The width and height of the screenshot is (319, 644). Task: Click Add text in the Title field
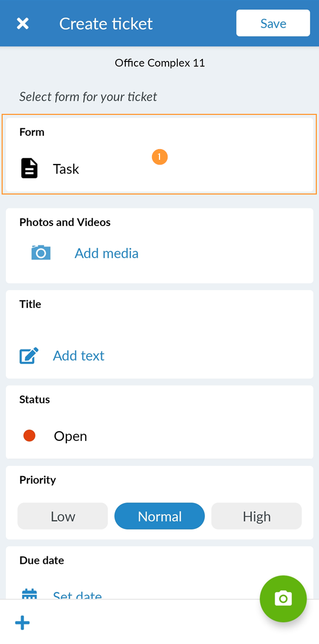point(79,355)
